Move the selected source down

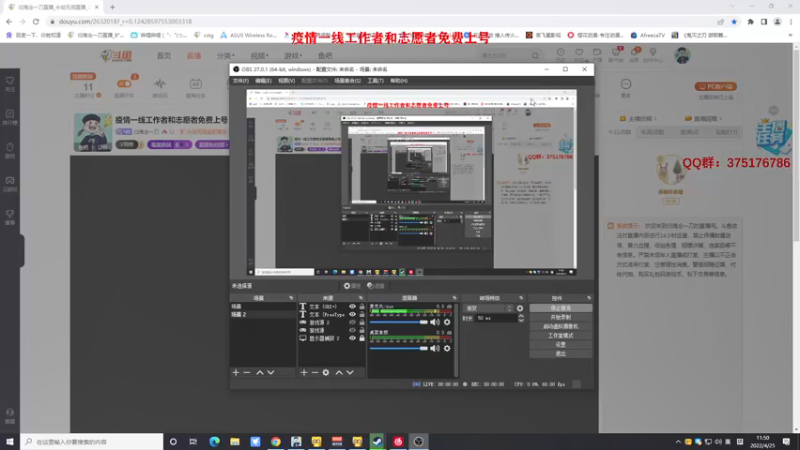click(x=350, y=372)
